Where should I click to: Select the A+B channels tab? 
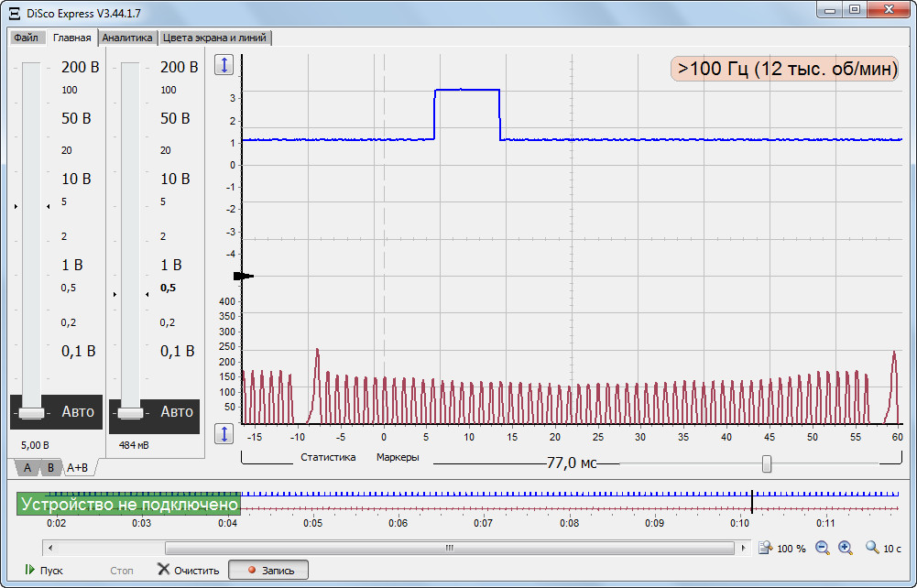[x=77, y=468]
